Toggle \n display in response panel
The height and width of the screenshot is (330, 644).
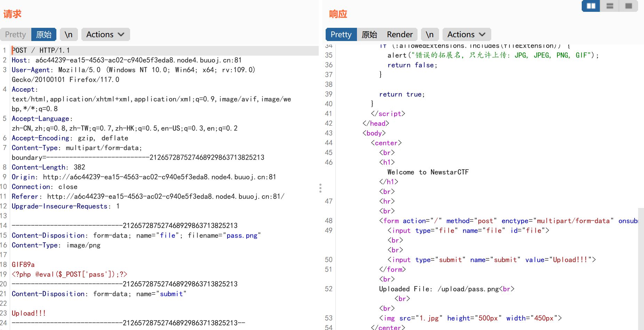coord(430,34)
